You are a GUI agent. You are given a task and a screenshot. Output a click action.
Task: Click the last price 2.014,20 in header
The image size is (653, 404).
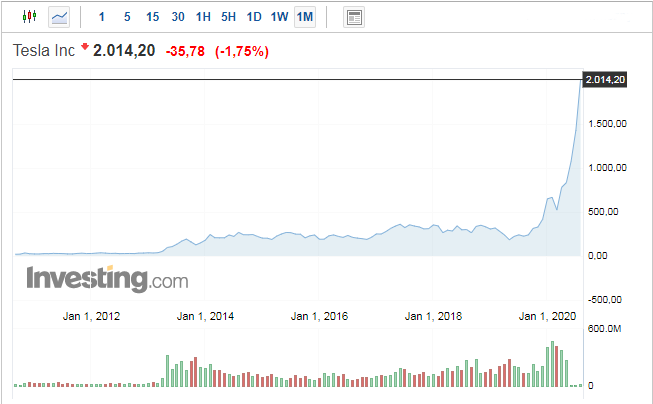(124, 51)
